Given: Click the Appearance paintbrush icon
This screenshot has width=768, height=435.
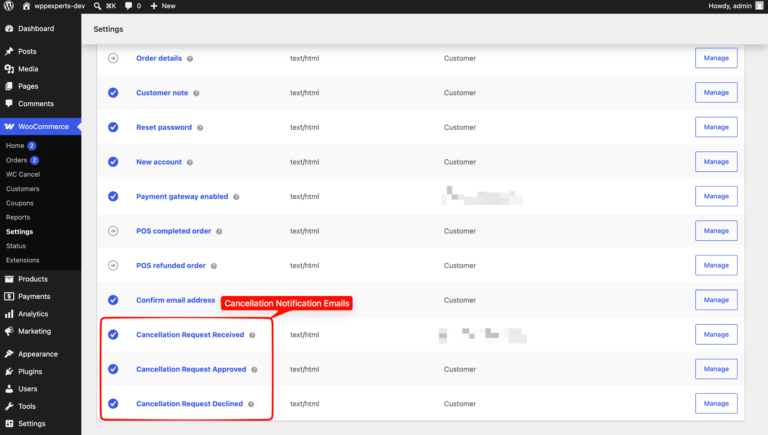Looking at the screenshot, I should [9, 354].
